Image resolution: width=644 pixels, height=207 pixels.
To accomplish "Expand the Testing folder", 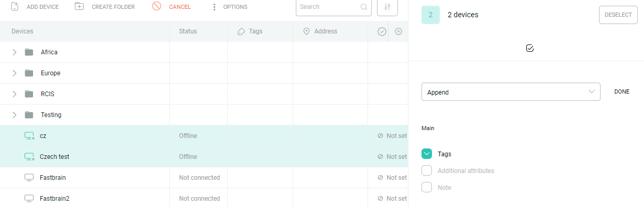I will click(x=14, y=115).
